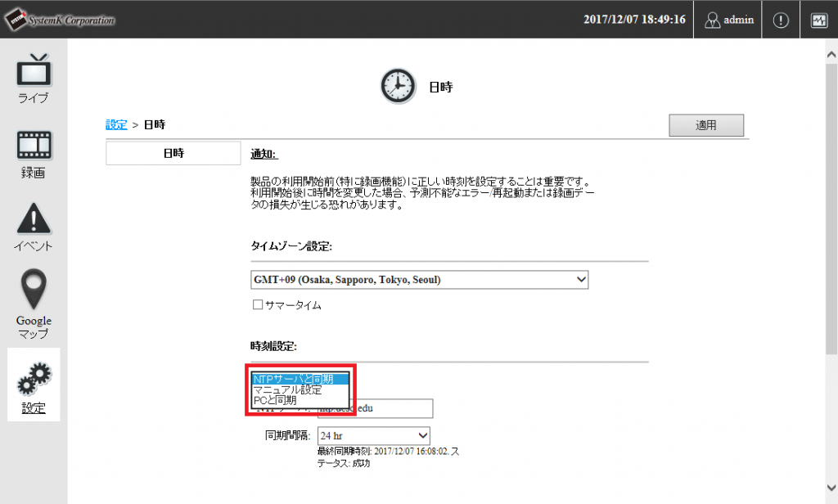Click the vertical scrollbar down arrow
Image resolution: width=838 pixels, height=504 pixels.
830,496
